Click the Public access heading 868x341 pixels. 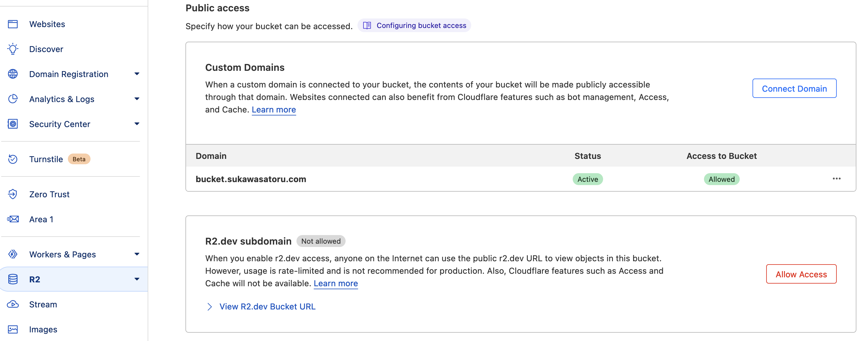[217, 8]
